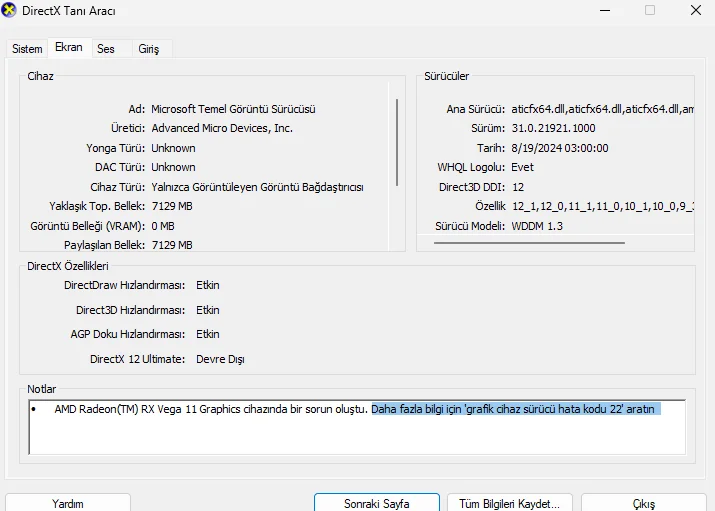This screenshot has height=511, width=715.
Task: Click Direct3D DDI '12' value
Action: tap(518, 187)
